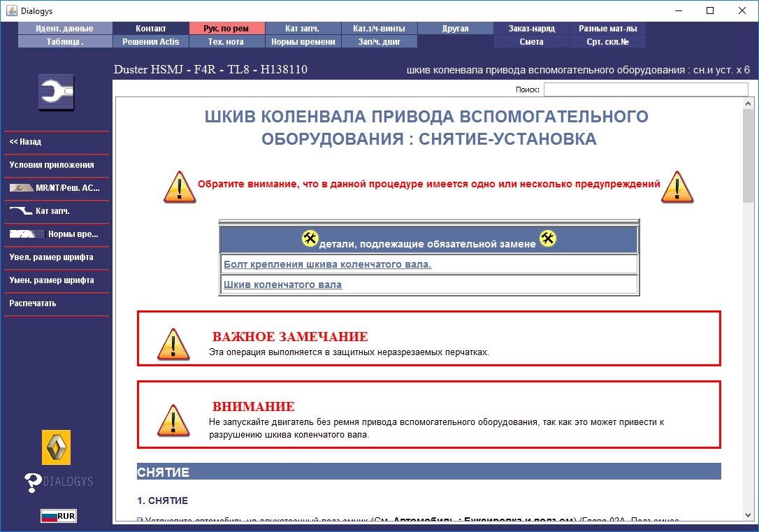Switch to Идент. данные tab
Screen dimensions: 759x532
click(65, 28)
